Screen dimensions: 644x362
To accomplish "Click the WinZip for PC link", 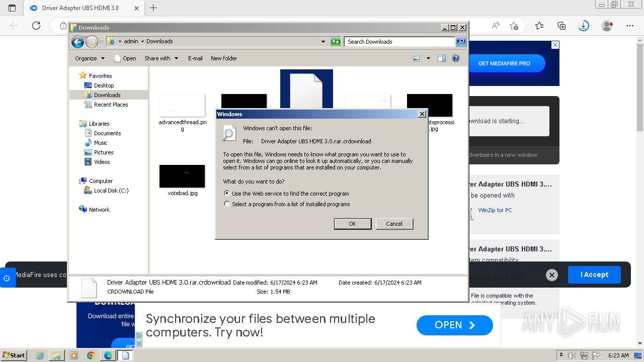I will tap(495, 210).
